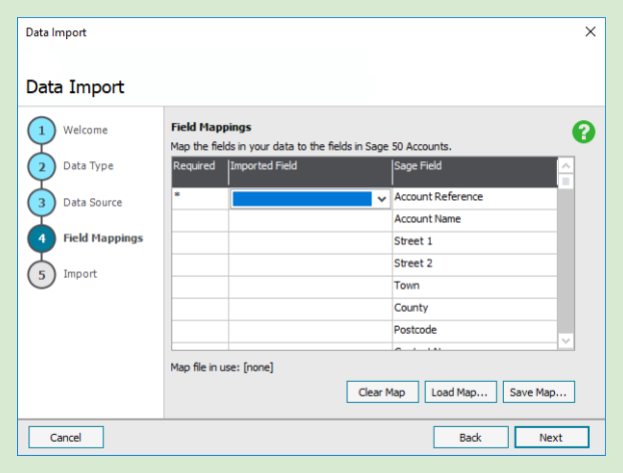Cancel the data import wizard
This screenshot has width=623, height=473.
click(66, 437)
